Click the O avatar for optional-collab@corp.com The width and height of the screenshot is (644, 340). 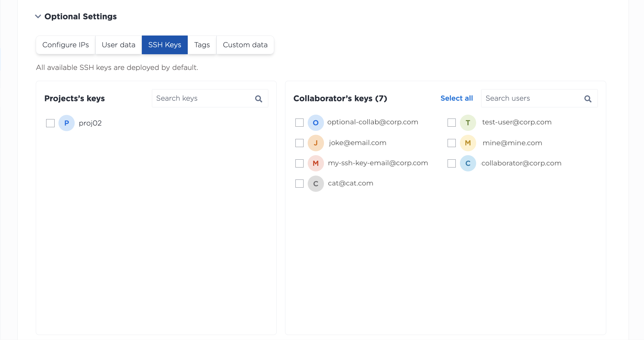click(316, 122)
